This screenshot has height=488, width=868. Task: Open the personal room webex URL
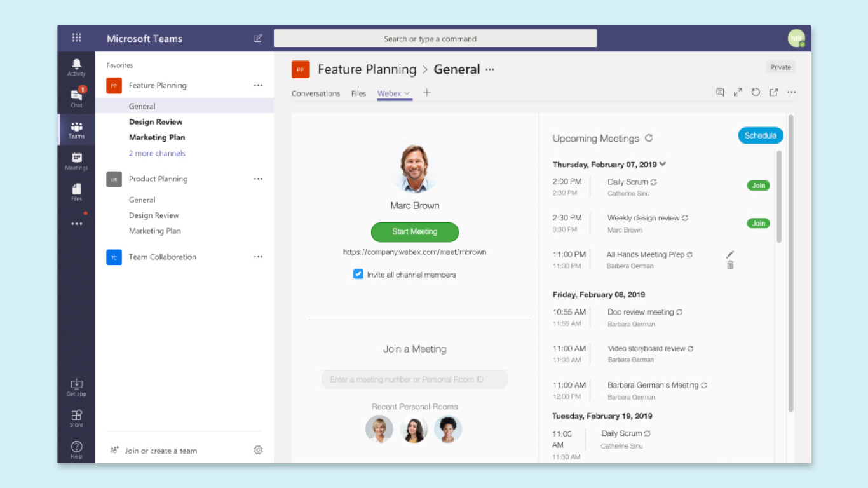[x=414, y=252]
